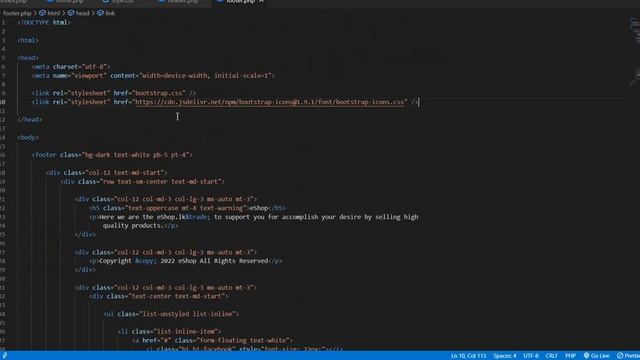Click the opening <body> tag
The width and height of the screenshot is (640, 360).
click(28, 138)
